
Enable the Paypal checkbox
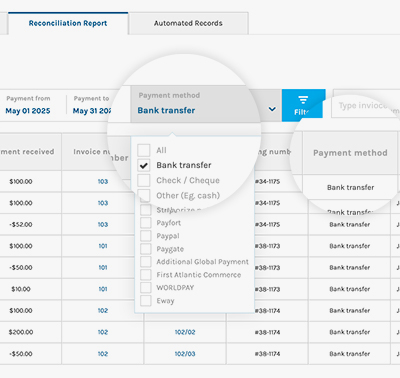(x=146, y=236)
